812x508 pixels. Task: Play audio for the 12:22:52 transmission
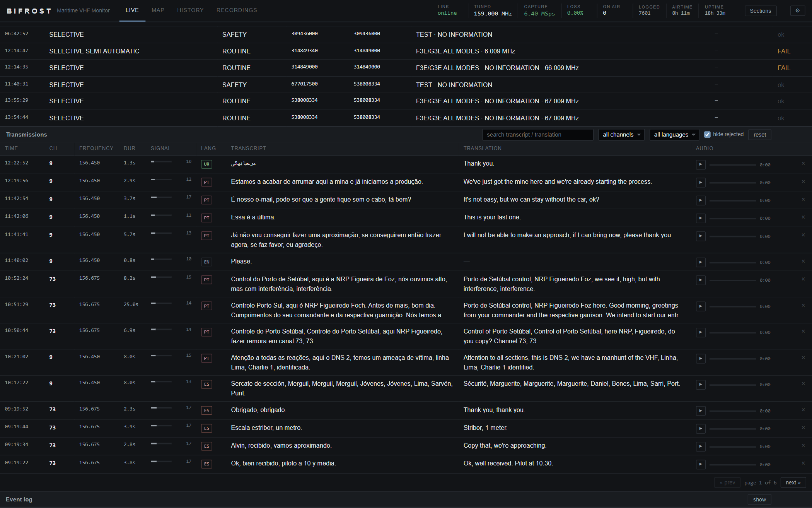(x=701, y=164)
